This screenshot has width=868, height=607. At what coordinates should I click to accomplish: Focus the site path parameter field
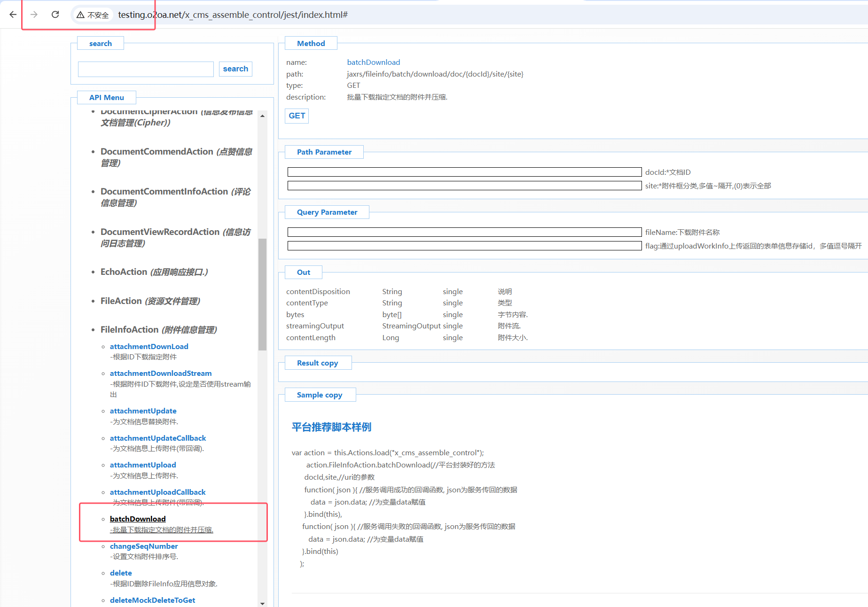[464, 186]
